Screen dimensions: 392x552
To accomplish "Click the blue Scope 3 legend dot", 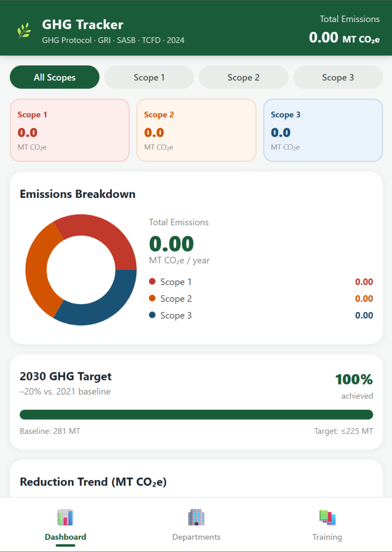I will coord(152,315).
